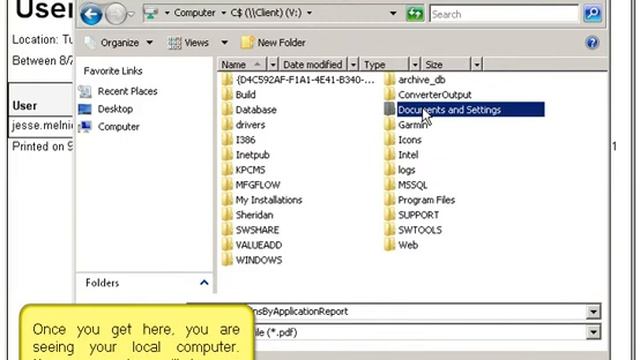
Task: Click the Garmin folder icon
Action: (390, 125)
